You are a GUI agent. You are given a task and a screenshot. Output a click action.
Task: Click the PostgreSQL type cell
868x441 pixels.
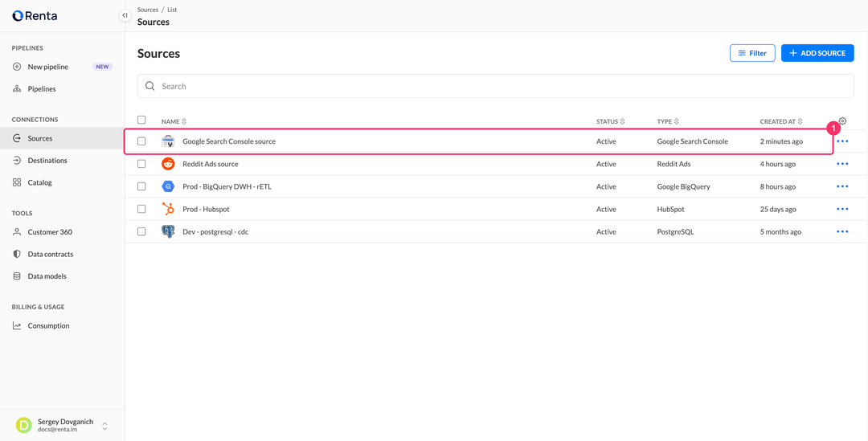[675, 232]
